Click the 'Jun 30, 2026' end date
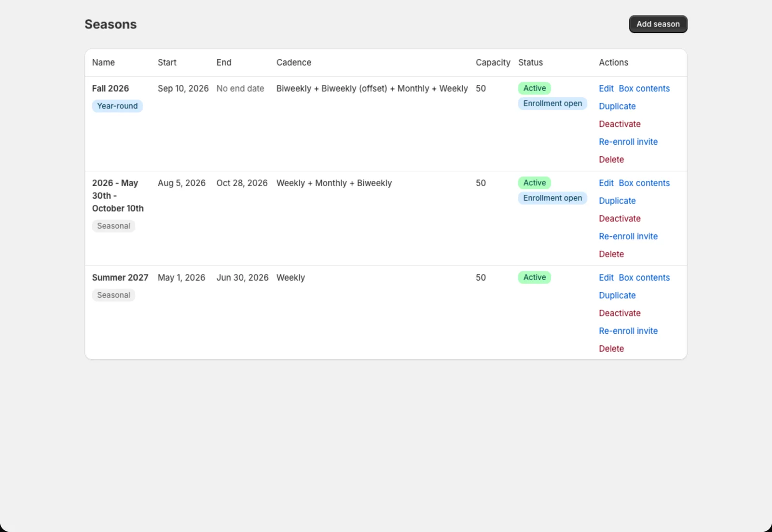Viewport: 772px width, 532px height. tap(242, 277)
